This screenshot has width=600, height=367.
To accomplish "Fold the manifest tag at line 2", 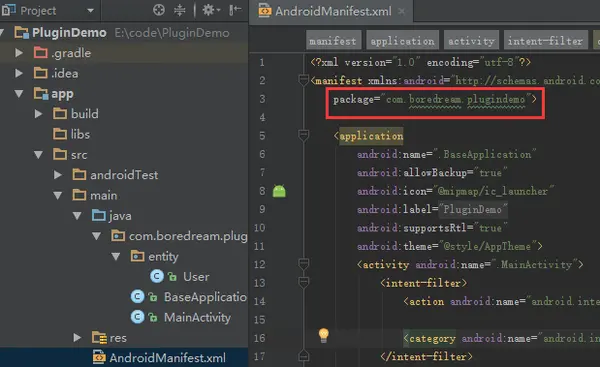I will coord(303,80).
